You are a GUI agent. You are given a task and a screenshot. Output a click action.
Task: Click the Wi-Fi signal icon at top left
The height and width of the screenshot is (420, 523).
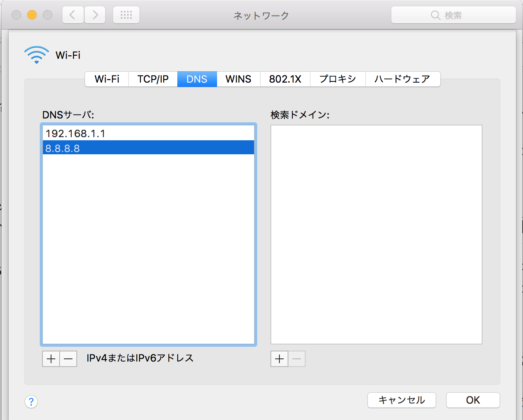tap(36, 54)
